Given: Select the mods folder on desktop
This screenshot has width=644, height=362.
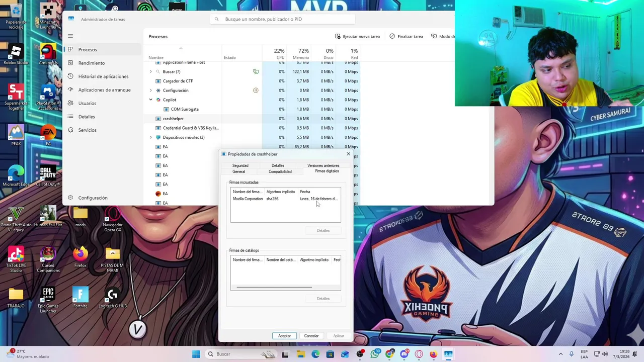Looking at the screenshot, I should [80, 216].
